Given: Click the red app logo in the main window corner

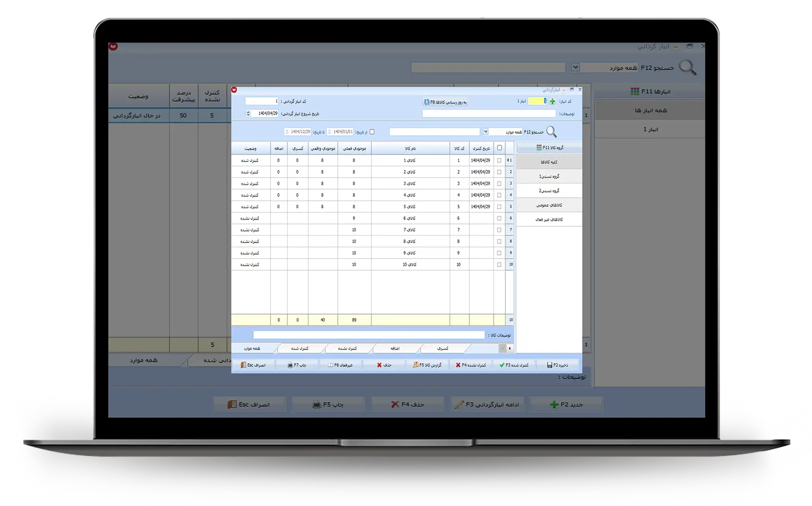Looking at the screenshot, I should tap(113, 47).
